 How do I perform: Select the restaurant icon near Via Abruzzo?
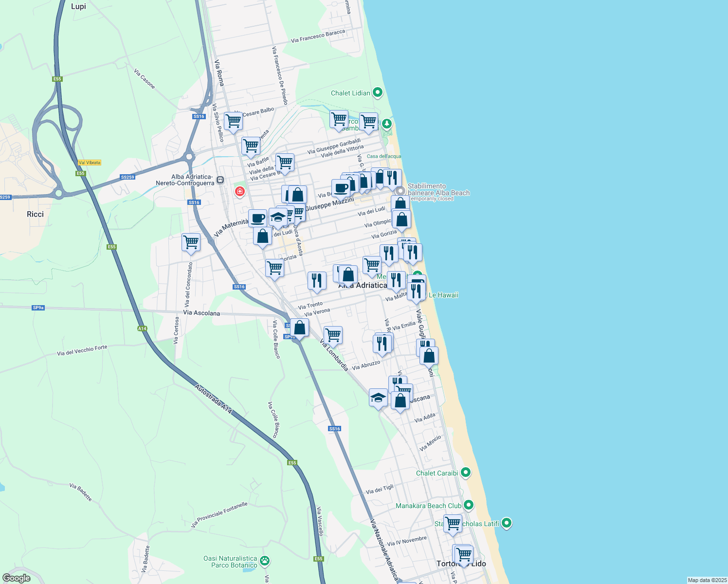(382, 342)
